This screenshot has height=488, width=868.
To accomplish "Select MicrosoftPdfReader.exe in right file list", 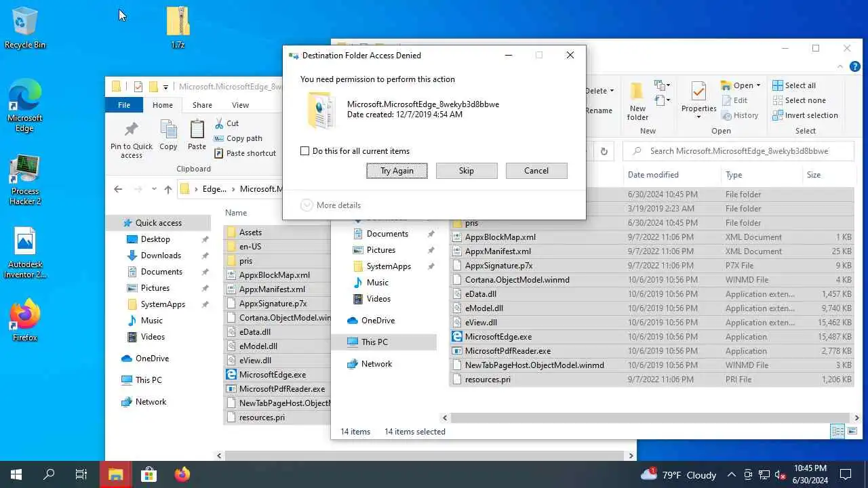I will tap(508, 351).
